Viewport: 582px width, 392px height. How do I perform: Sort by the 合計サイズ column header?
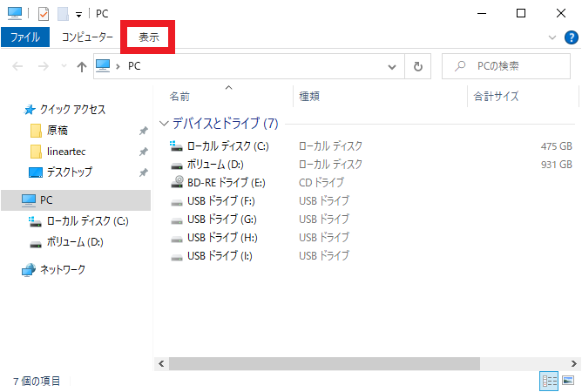tap(495, 97)
